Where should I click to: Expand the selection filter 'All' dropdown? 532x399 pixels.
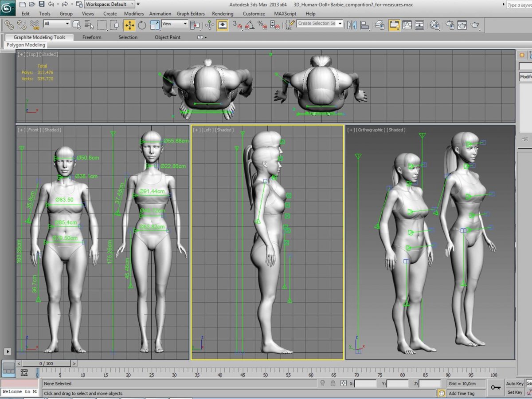57,24
